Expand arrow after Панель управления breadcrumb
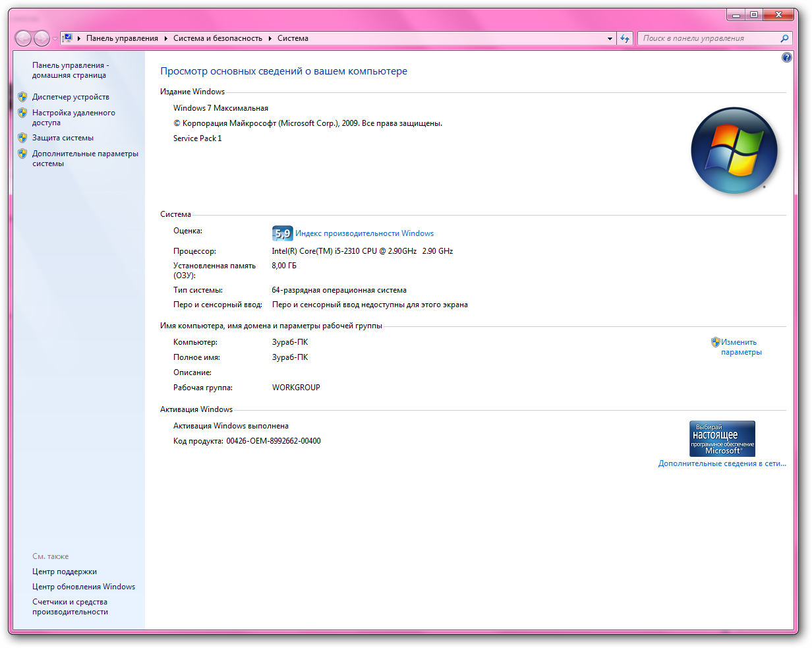The image size is (812, 648). (166, 38)
